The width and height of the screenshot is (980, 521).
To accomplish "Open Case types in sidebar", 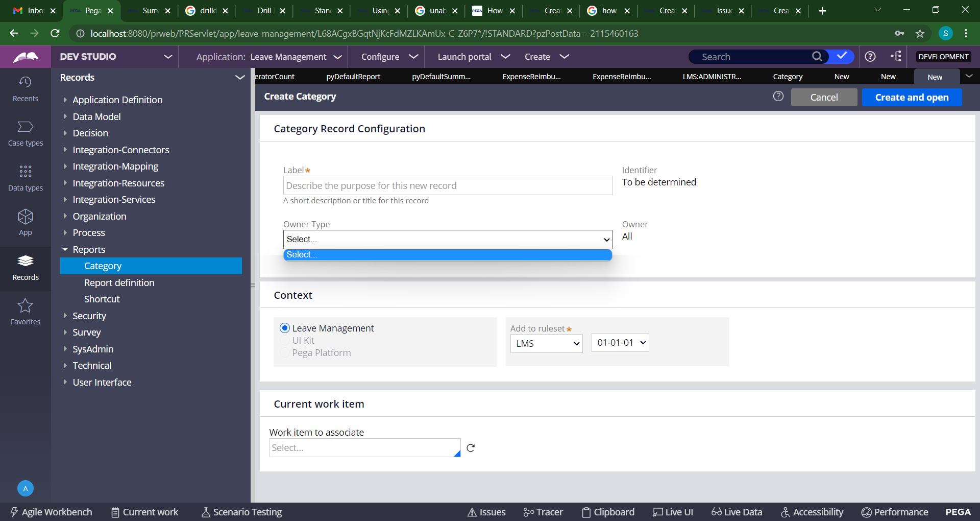I will coord(25,134).
